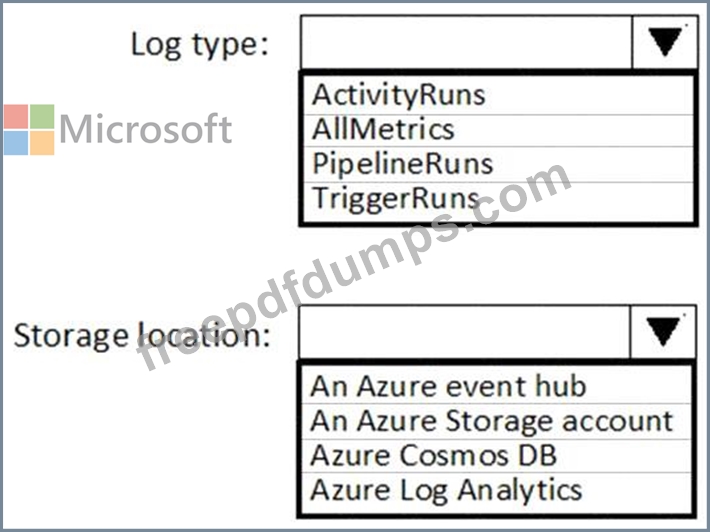Click the Log type label
This screenshot has height=532, width=710.
pos(200,46)
